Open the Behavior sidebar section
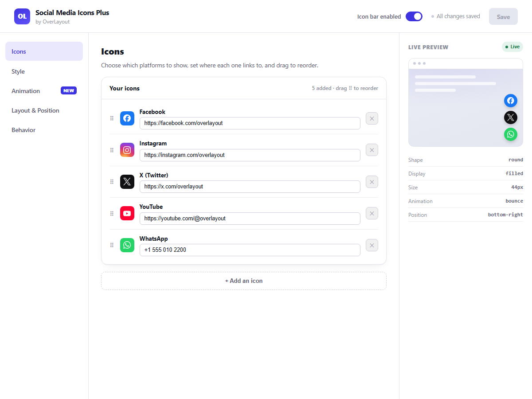 [44, 130]
